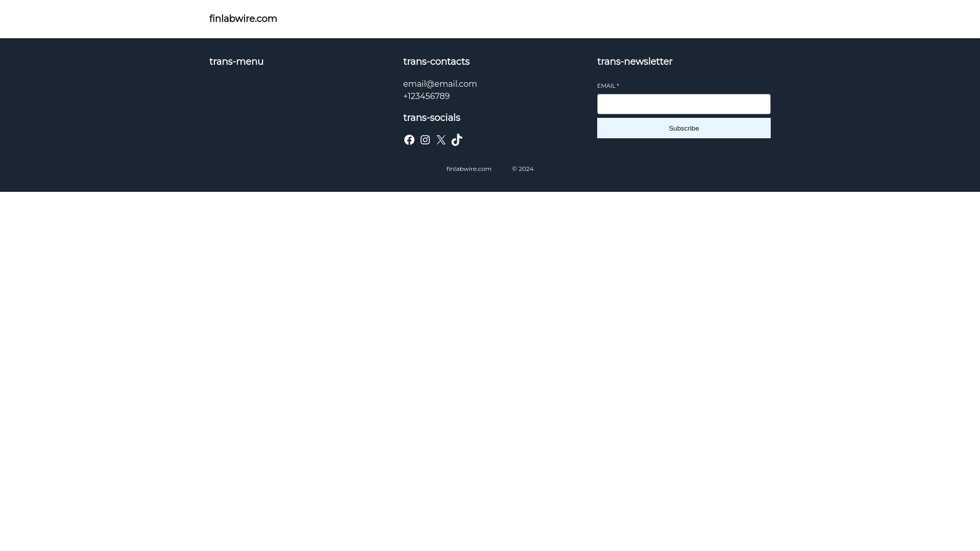This screenshot has width=980, height=551.
Task: Open the Instagram social icon
Action: coord(425,140)
